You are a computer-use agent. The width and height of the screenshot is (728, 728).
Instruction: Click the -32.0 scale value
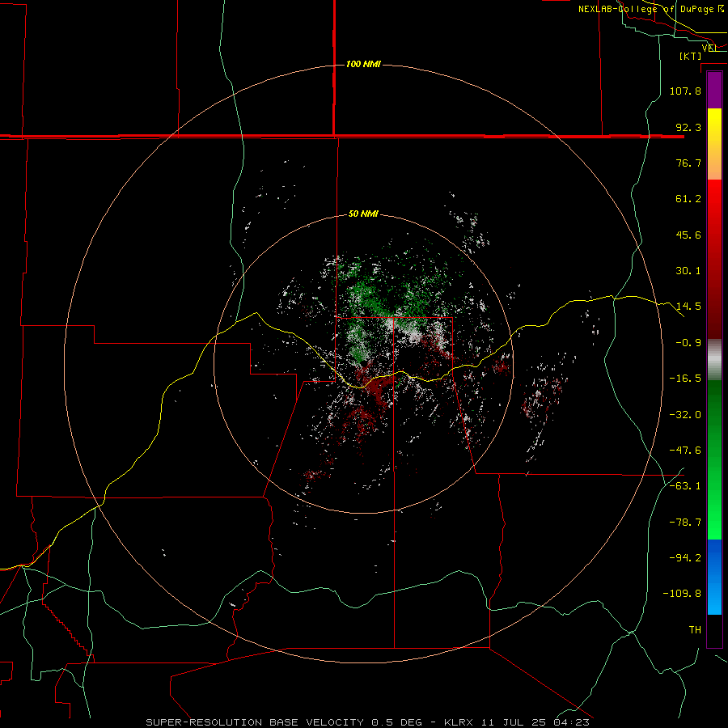[685, 415]
